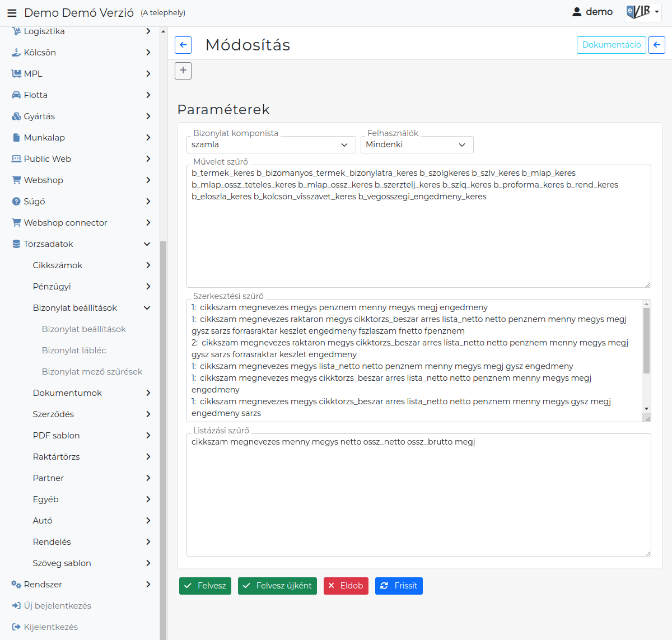
Task: Click inside Listázási szűrő text area
Action: pos(419,495)
